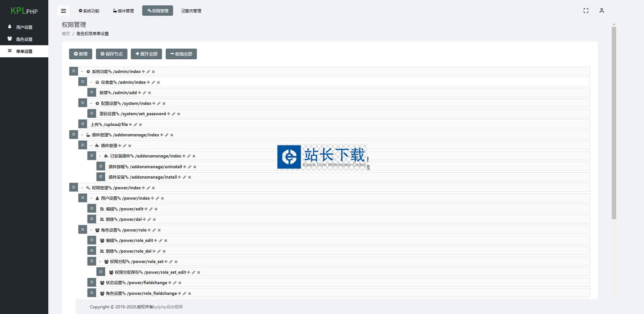Open the user profile icon menu
644x314 pixels.
click(x=601, y=11)
